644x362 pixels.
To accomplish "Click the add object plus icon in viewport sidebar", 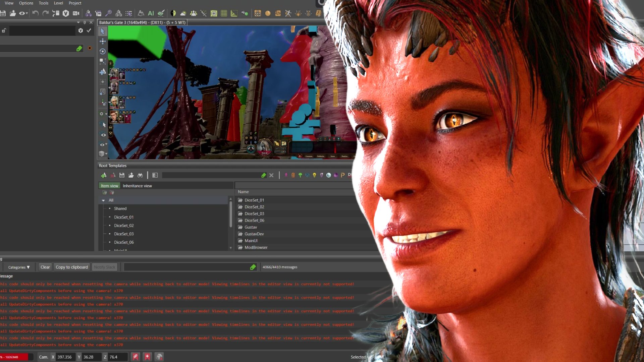I will tap(103, 72).
